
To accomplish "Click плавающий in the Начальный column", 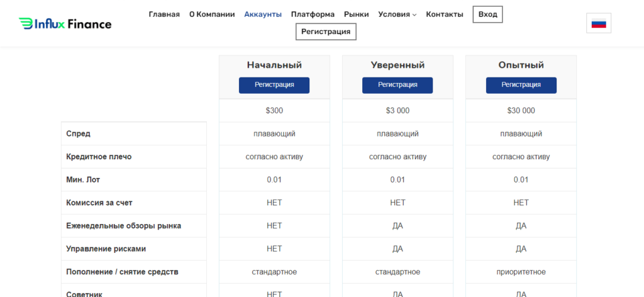I will (x=274, y=133).
